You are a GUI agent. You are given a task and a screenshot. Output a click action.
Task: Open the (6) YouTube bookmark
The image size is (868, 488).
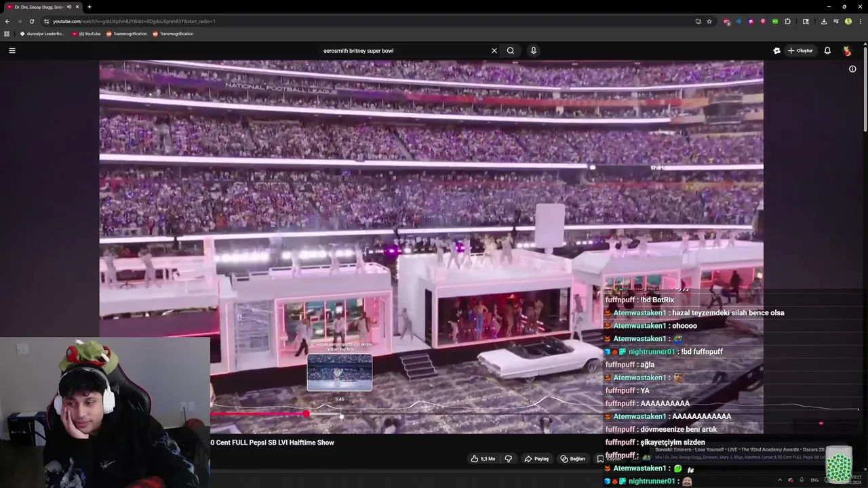tap(86, 34)
